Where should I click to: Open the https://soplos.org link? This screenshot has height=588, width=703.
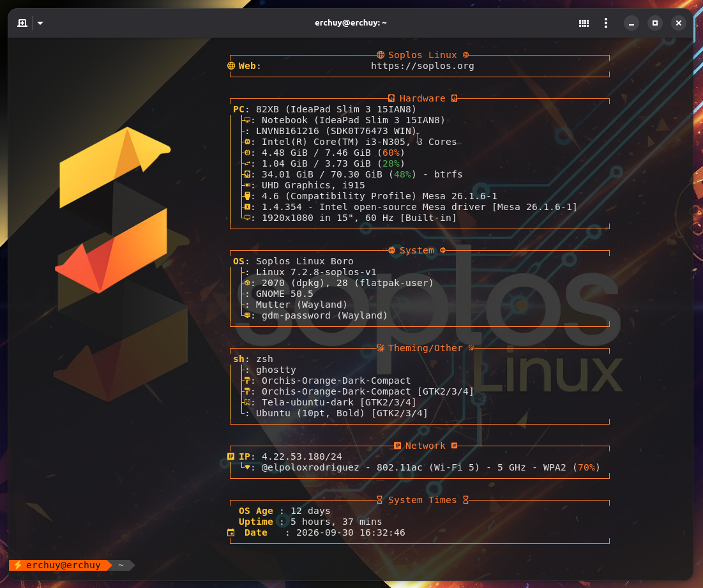pos(422,66)
